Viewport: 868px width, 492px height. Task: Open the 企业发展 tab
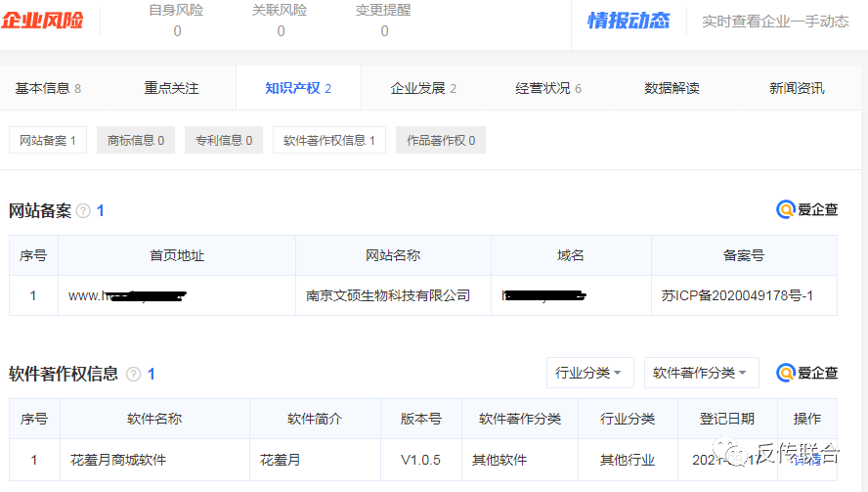pyautogui.click(x=423, y=88)
